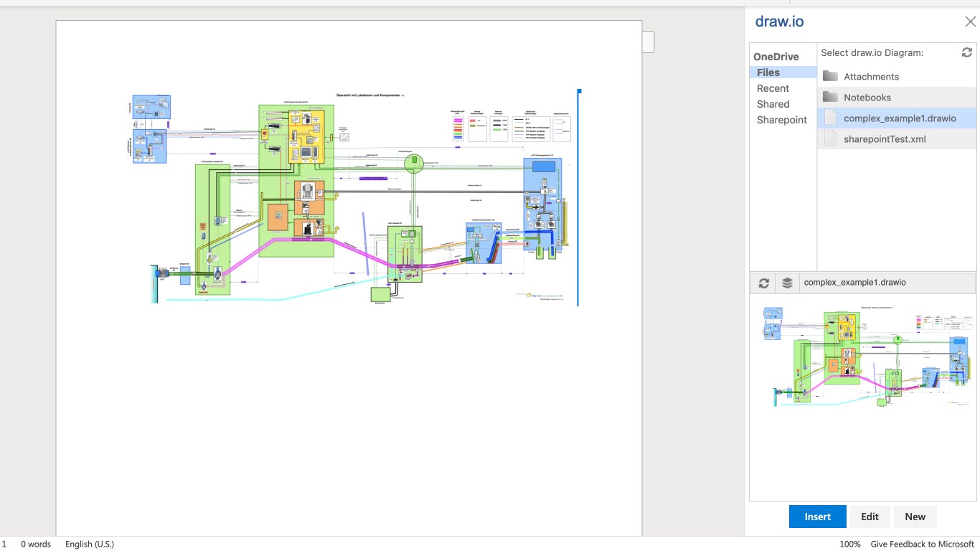Click the preview refresh icon
The width and height of the screenshot is (980, 551).
pos(763,283)
